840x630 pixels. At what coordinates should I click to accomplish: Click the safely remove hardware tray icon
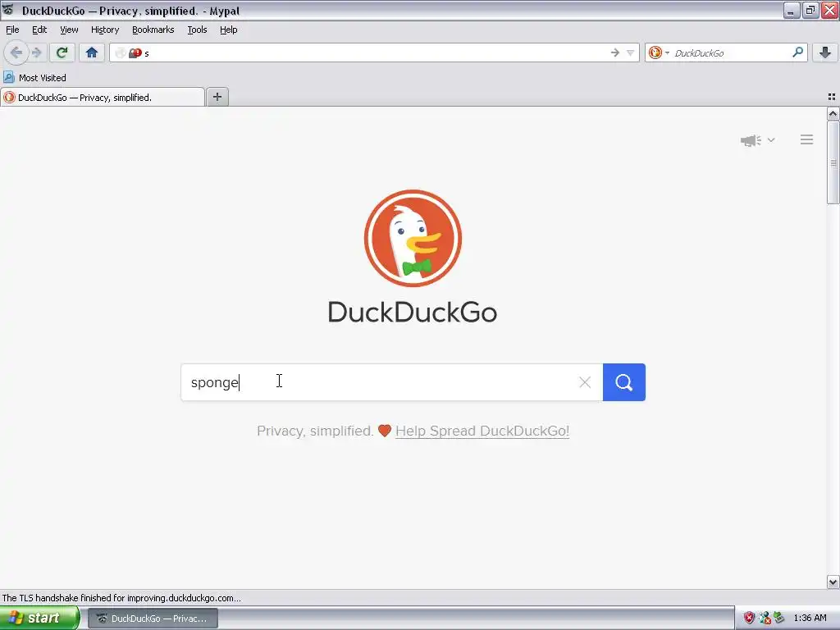(779, 618)
